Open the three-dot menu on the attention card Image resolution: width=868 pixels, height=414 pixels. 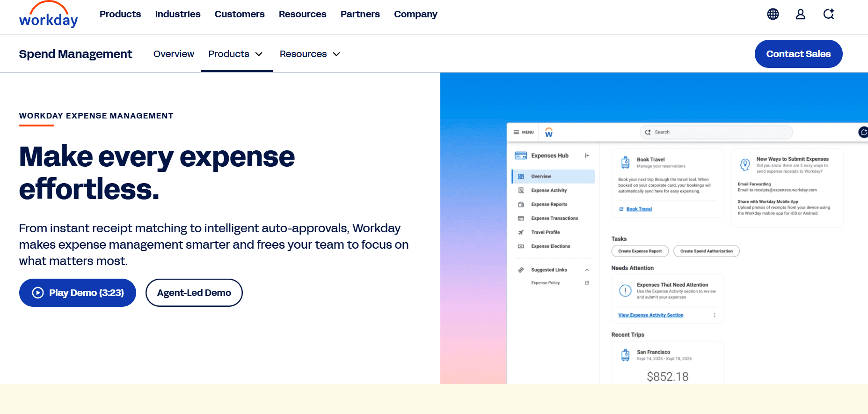click(715, 315)
